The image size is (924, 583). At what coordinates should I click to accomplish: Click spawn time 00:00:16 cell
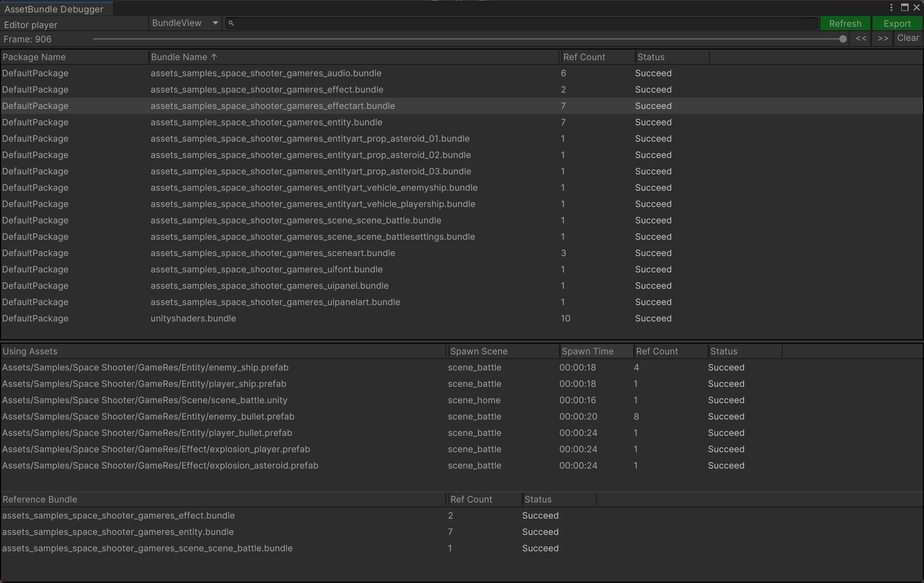[578, 400]
